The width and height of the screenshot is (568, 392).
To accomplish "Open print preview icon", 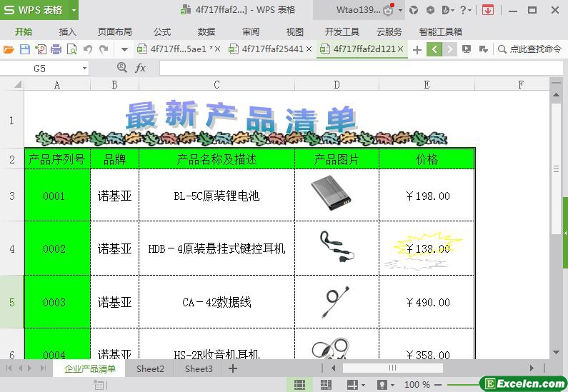I will pos(71,49).
